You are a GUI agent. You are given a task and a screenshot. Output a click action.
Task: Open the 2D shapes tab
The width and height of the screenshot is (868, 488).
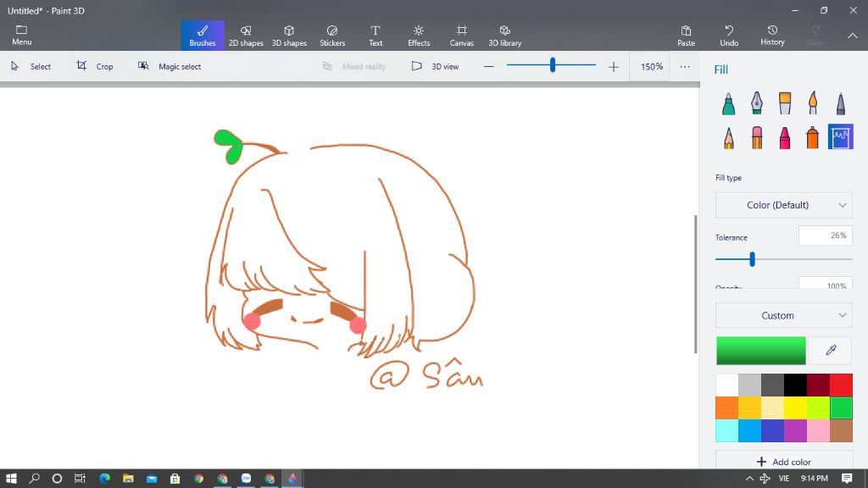point(246,36)
